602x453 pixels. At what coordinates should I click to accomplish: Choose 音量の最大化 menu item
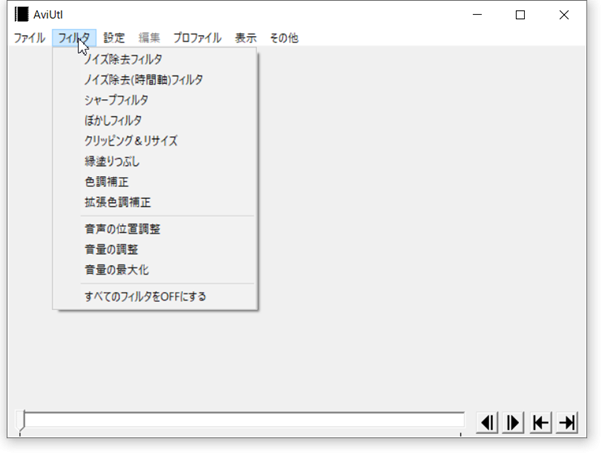[155, 269]
